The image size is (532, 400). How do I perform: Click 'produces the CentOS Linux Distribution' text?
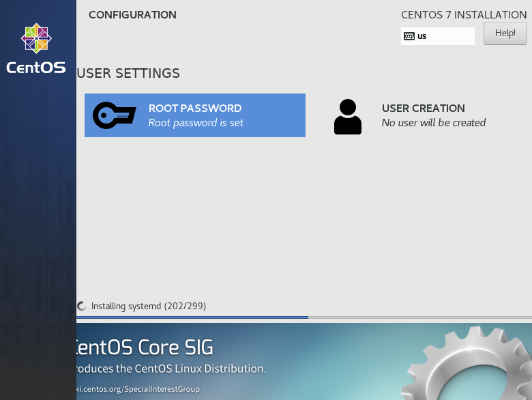(171, 369)
